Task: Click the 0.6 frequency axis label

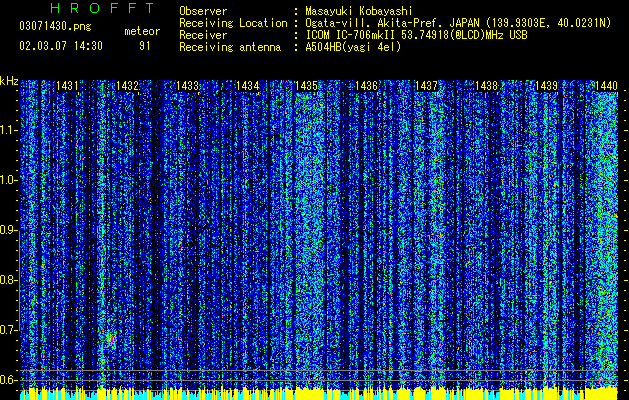Action: [8, 380]
